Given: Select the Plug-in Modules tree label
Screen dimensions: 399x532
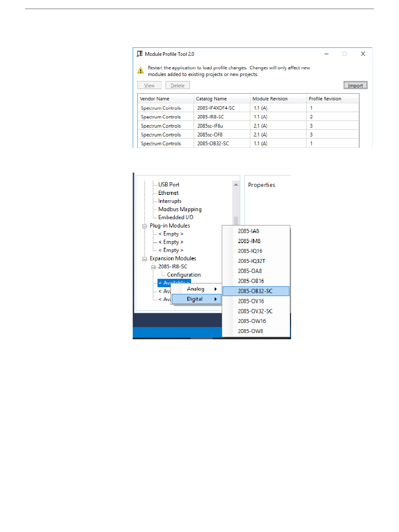Looking at the screenshot, I should (x=170, y=225).
